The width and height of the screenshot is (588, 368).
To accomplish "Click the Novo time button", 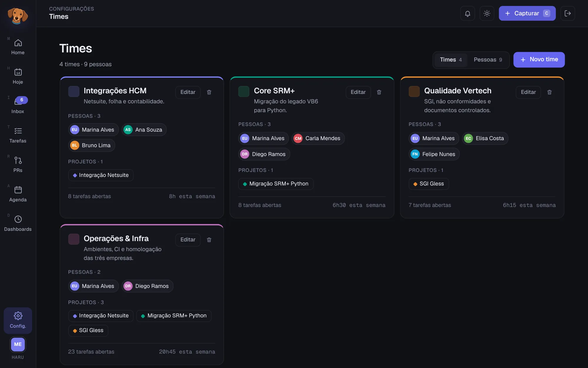I will 539,60.
